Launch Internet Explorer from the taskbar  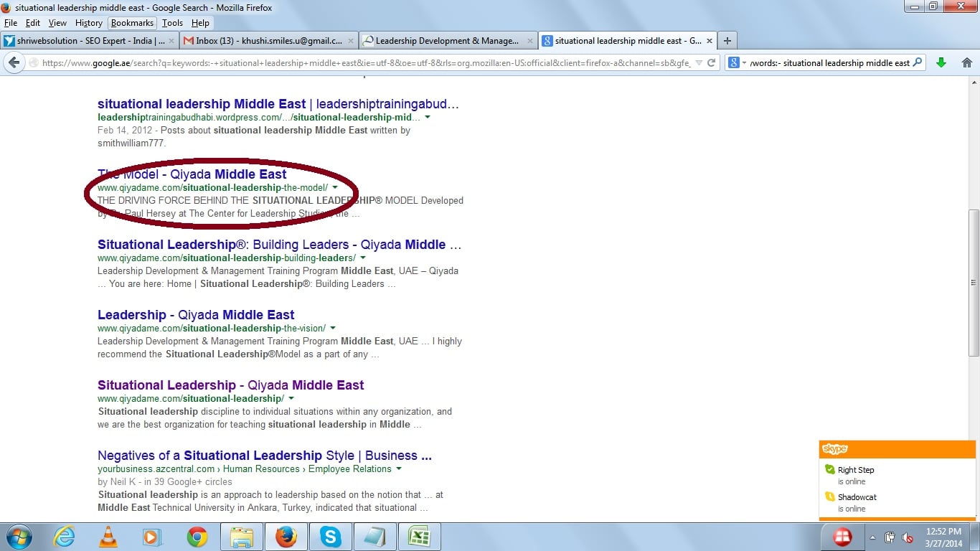(65, 537)
